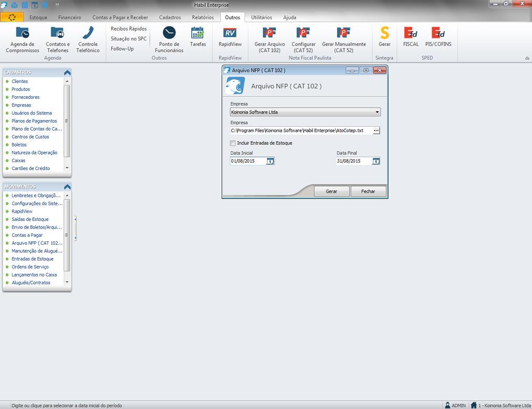Click Configurar (CAT 52) icon
The image size is (532, 409).
(x=303, y=33)
